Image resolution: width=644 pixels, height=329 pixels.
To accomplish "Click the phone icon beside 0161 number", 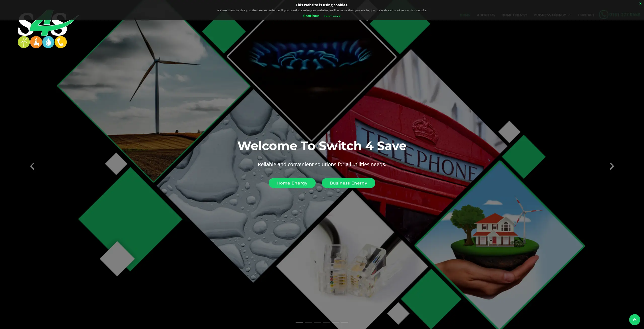I will [603, 15].
